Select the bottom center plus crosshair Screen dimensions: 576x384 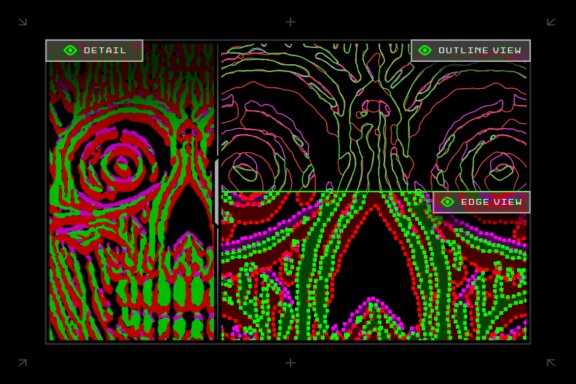pyautogui.click(x=290, y=363)
